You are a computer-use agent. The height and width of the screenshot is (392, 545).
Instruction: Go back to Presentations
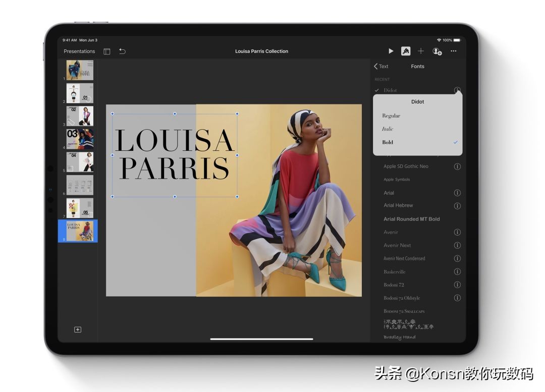(x=79, y=51)
